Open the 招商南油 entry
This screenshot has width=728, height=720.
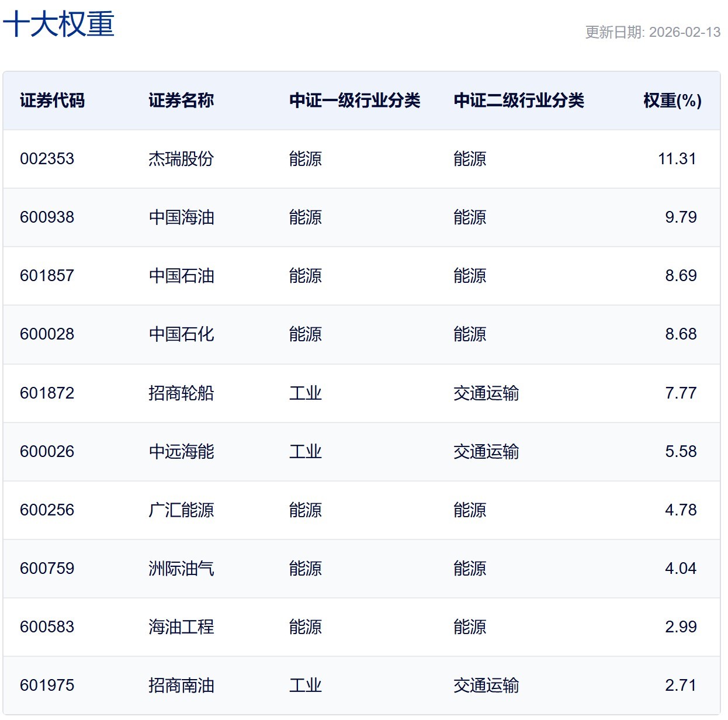(x=181, y=686)
